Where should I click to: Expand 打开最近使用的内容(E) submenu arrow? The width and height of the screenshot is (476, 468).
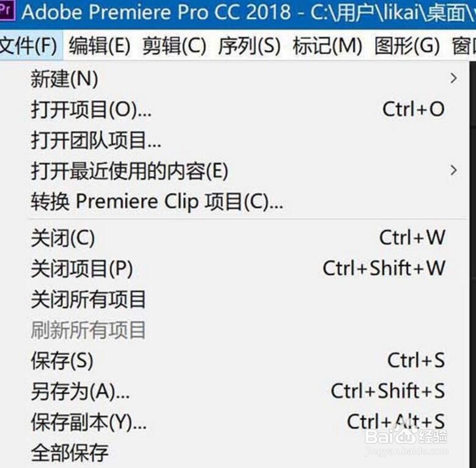tap(453, 170)
